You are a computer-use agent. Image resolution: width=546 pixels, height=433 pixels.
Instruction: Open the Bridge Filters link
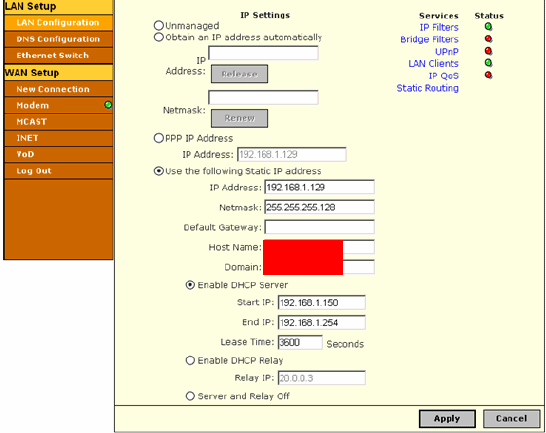pyautogui.click(x=429, y=39)
